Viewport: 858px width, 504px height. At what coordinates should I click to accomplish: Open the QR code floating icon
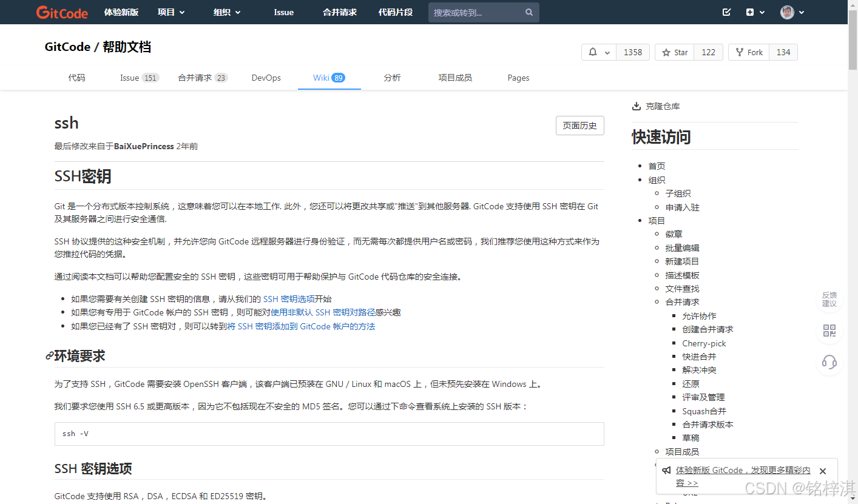(829, 331)
